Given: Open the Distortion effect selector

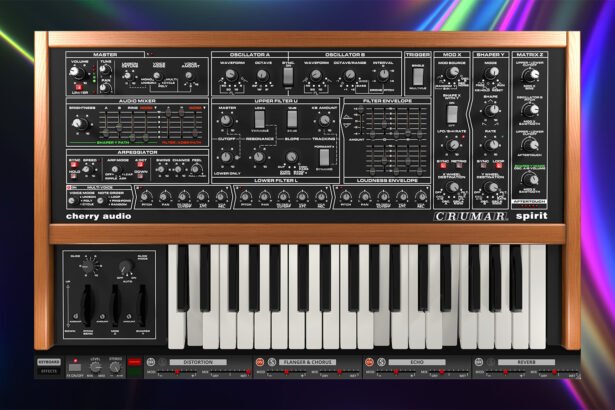Looking at the screenshot, I should point(198,362).
